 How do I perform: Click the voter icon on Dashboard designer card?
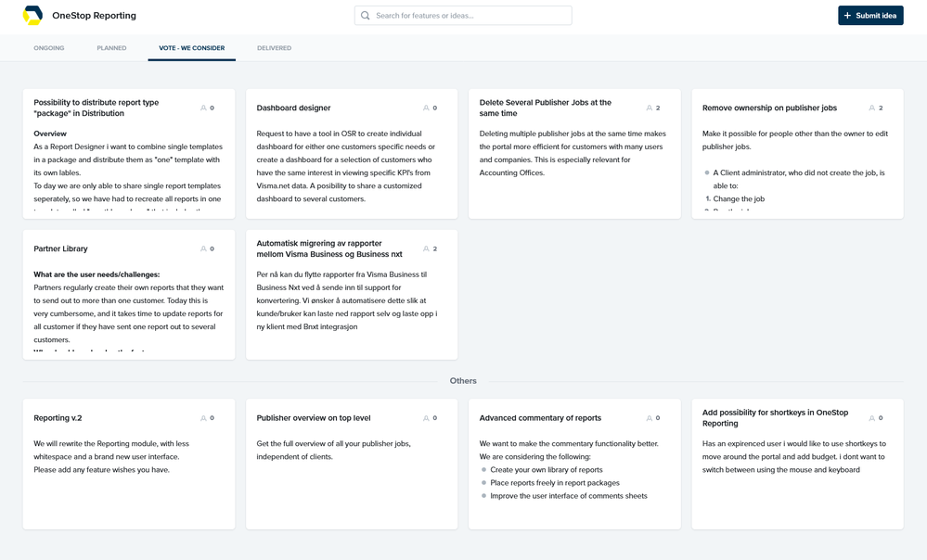tap(425, 108)
